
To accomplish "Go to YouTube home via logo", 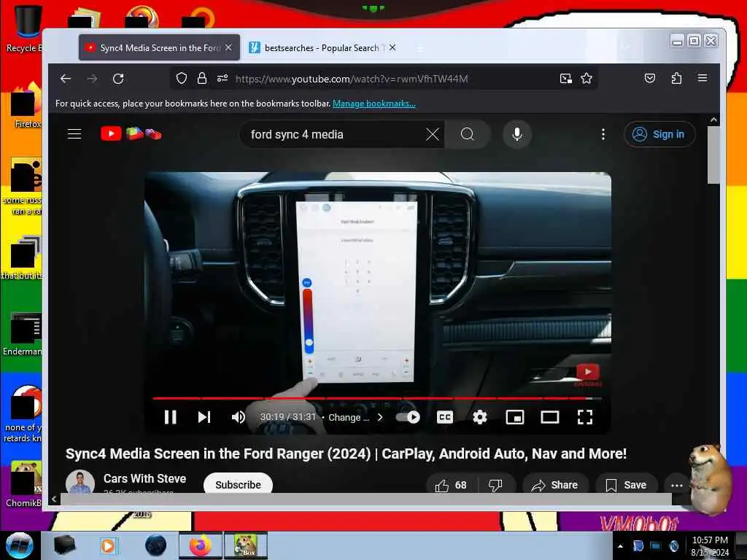I will tap(131, 134).
